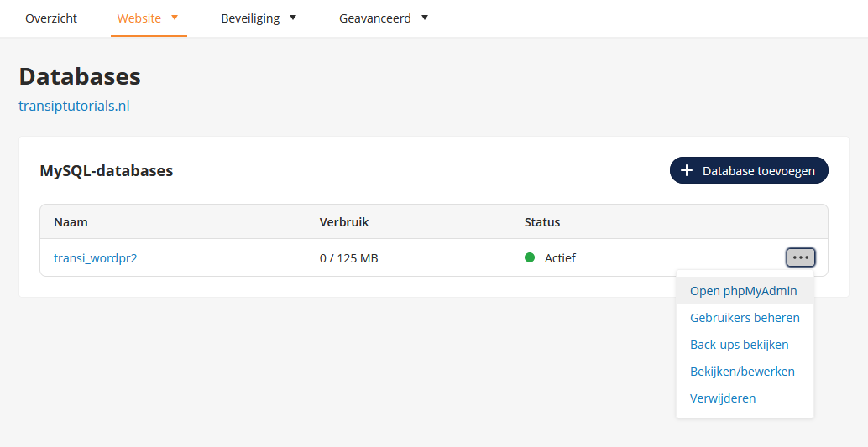Open the three-dots actions menu for transi_wordpr2
The width and height of the screenshot is (868, 447).
coord(801,257)
